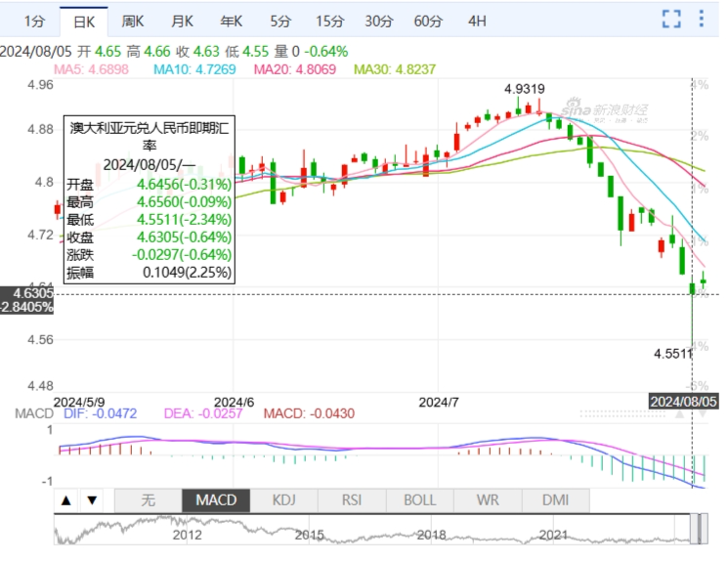Click the 2015 area on the history timeline
Viewport: 728px width, 562px height.
pyautogui.click(x=309, y=535)
